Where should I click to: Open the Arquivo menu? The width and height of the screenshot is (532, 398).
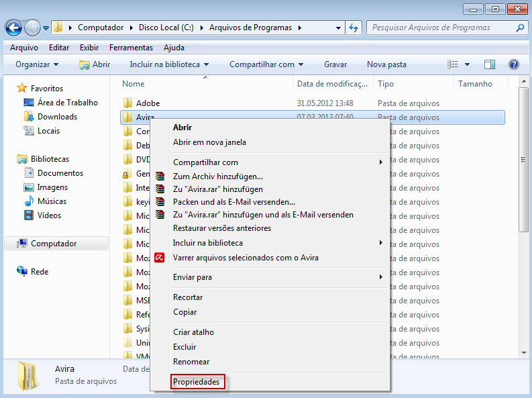point(23,48)
